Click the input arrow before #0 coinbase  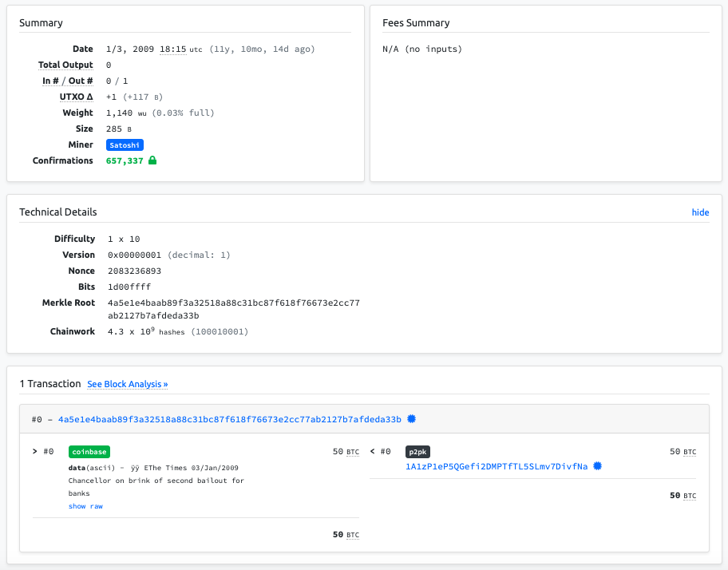35,452
